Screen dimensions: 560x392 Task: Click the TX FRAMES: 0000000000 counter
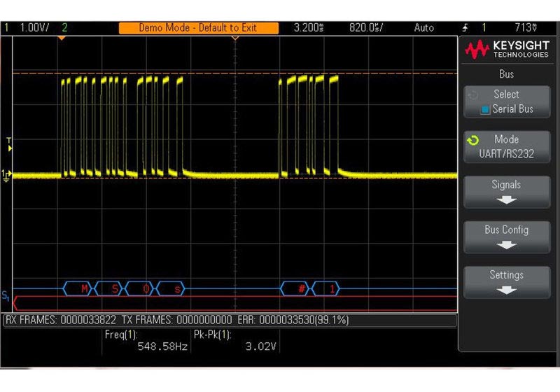pos(177,320)
